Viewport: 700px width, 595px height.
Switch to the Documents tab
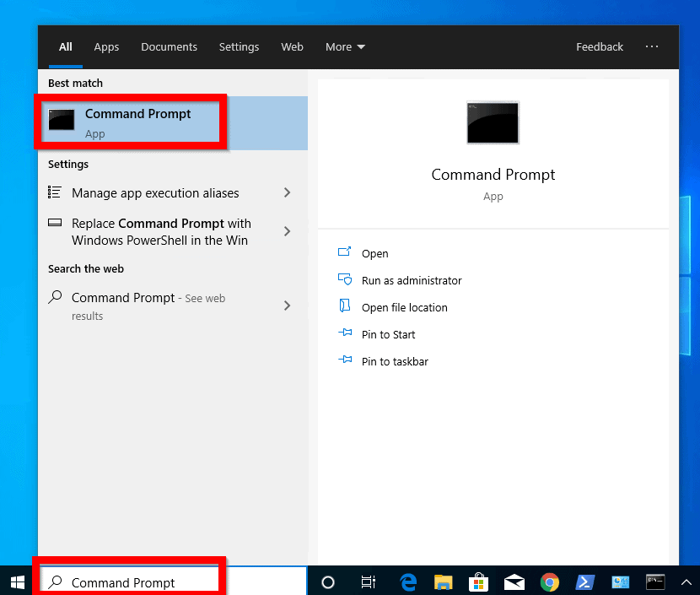pyautogui.click(x=169, y=47)
